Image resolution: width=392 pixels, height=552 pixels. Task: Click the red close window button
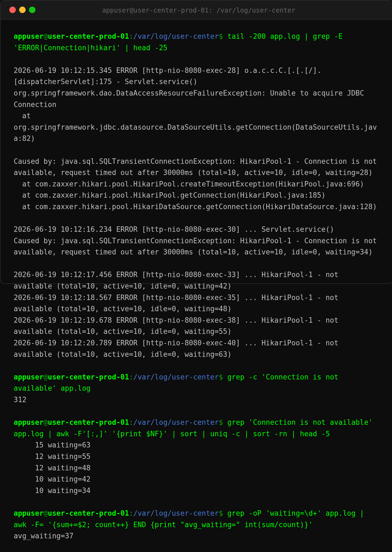pyautogui.click(x=13, y=10)
